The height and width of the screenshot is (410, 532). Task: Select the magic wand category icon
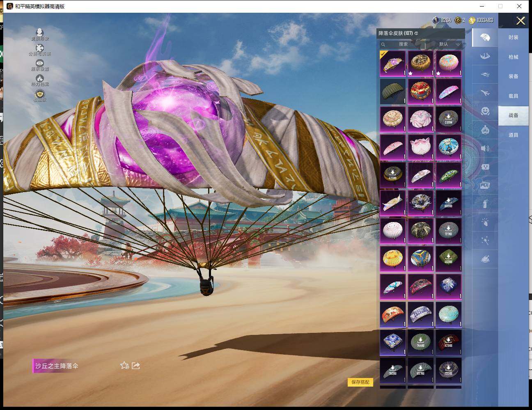(485, 241)
